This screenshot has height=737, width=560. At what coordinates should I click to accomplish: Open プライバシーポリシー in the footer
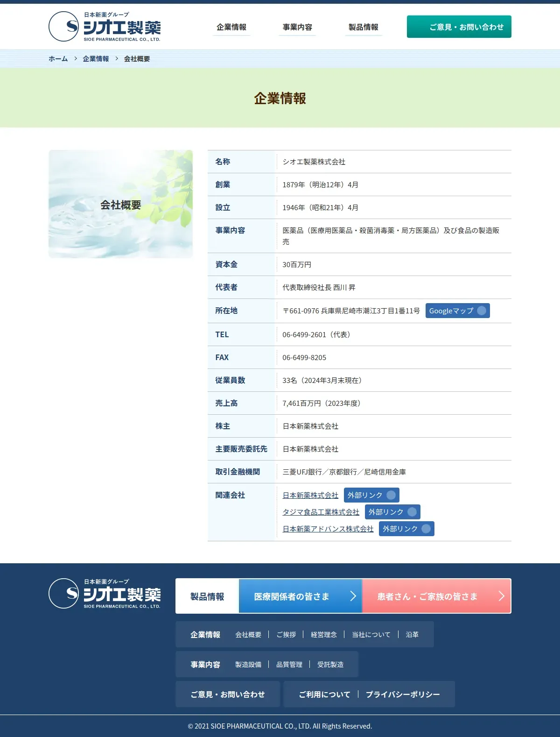coord(403,694)
